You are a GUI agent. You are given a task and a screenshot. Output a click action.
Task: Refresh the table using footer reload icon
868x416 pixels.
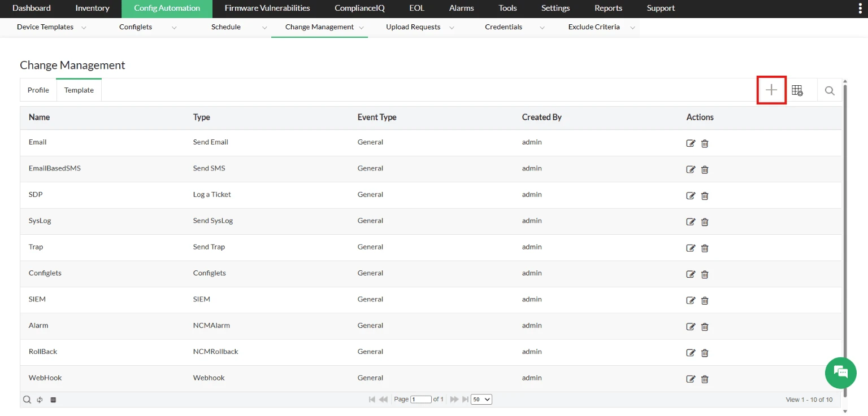[x=40, y=400]
